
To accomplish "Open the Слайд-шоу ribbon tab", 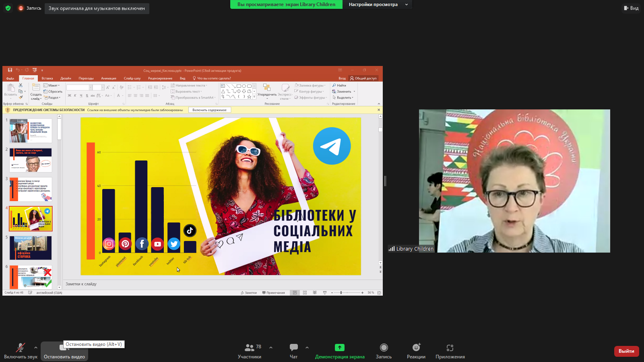I will tap(132, 78).
